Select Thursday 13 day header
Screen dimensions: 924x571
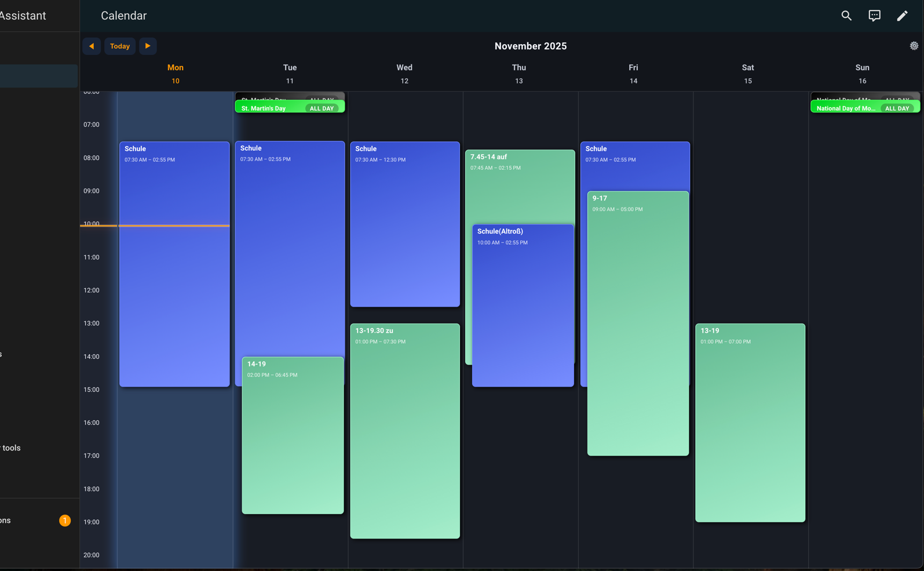(519, 74)
